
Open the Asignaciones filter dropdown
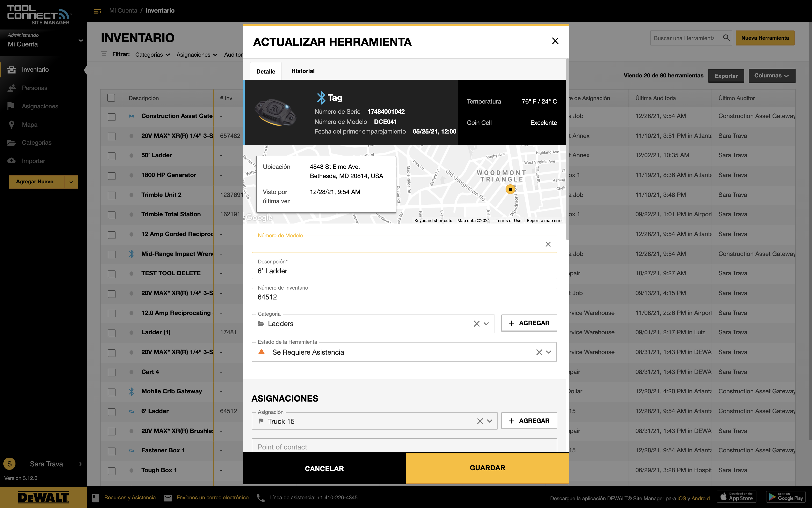pos(197,55)
